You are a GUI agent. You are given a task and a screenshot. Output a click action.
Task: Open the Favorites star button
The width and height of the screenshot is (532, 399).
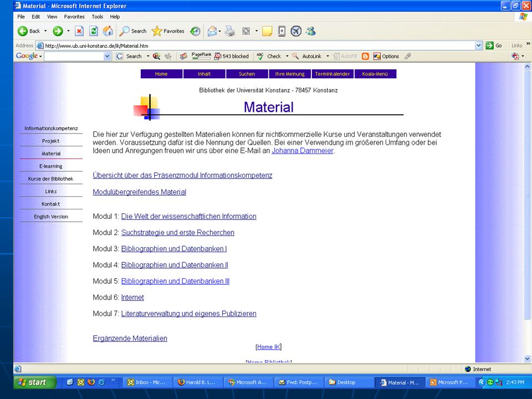(x=168, y=31)
